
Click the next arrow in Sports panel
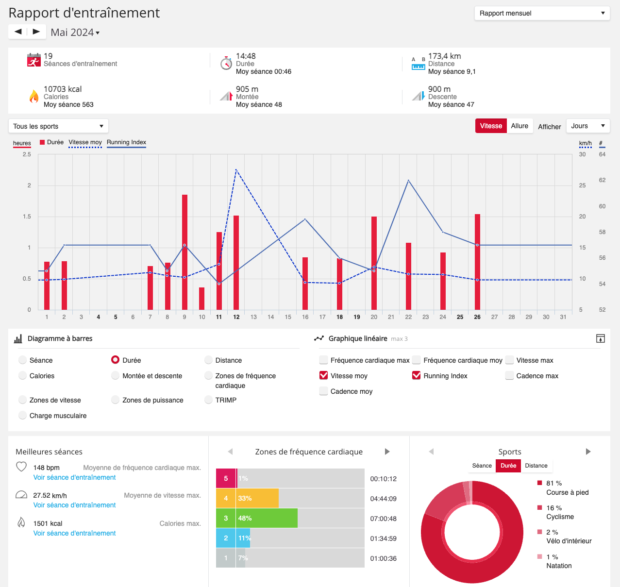coord(588,451)
